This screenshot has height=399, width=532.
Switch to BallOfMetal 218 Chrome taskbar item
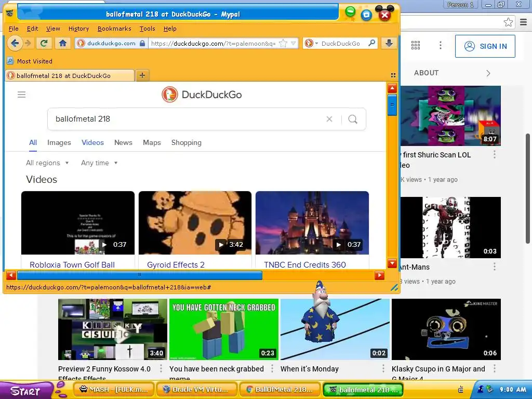click(x=280, y=390)
